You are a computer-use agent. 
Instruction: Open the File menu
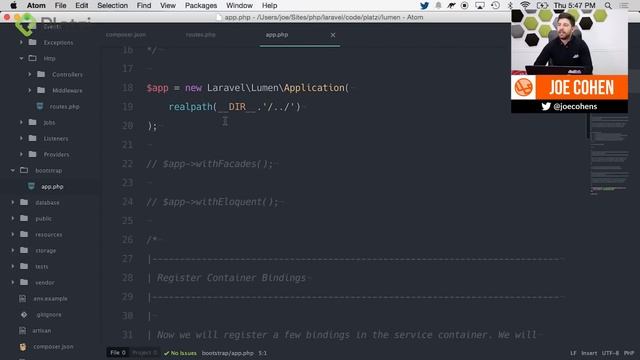point(60,5)
